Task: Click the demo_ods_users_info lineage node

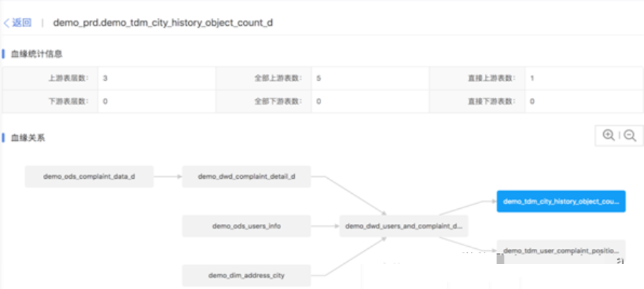Action: [x=246, y=226]
